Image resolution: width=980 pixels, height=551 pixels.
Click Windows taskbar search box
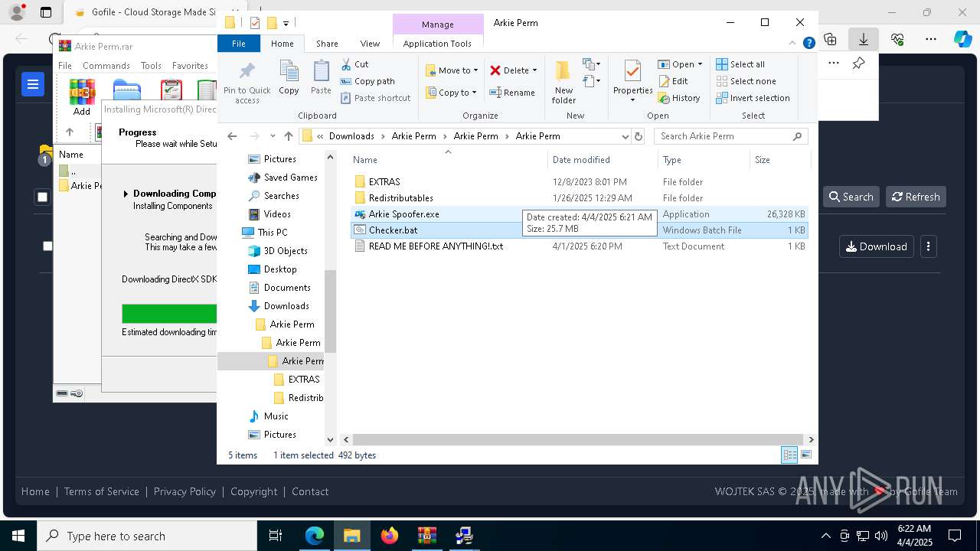pyautogui.click(x=147, y=536)
